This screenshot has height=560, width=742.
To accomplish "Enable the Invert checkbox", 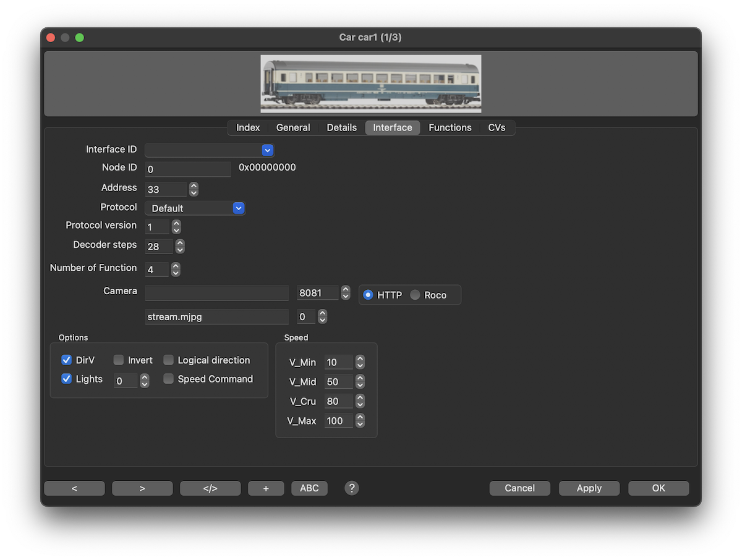I will pyautogui.click(x=119, y=360).
